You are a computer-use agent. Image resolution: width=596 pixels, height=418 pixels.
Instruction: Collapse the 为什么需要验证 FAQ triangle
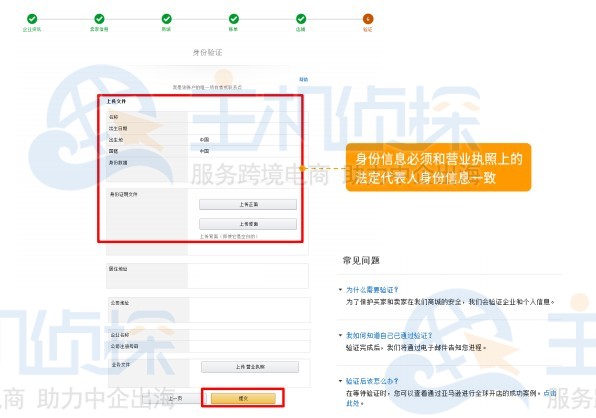(340, 290)
